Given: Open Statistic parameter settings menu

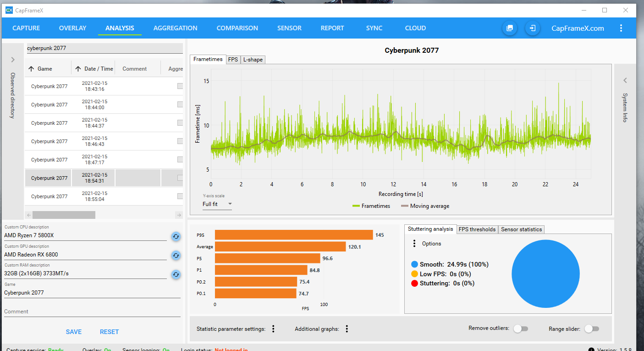Looking at the screenshot, I should [x=273, y=329].
